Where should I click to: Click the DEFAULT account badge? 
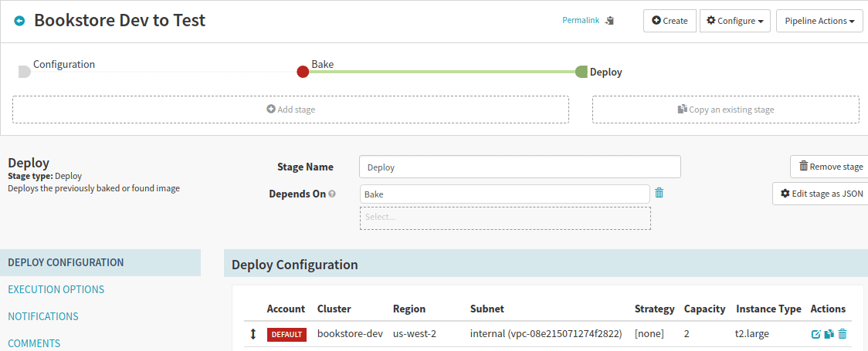point(287,335)
